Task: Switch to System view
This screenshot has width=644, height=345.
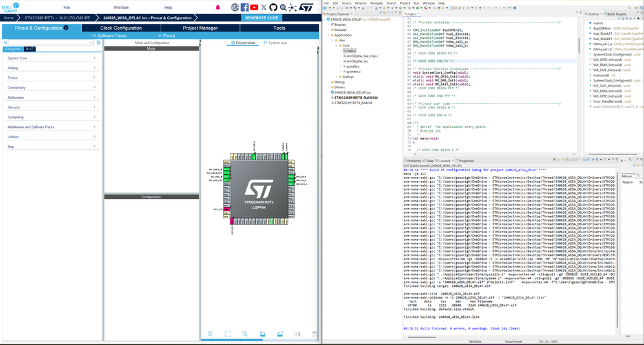Action: click(x=276, y=43)
